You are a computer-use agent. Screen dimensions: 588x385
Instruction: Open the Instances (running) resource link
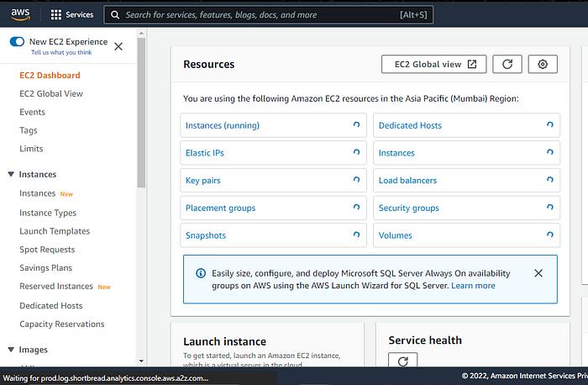(223, 125)
